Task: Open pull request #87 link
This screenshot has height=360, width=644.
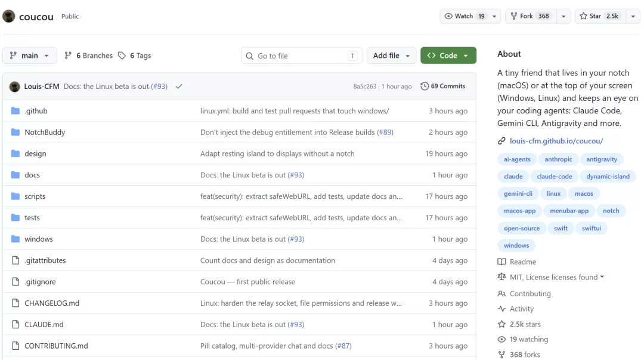Action: coord(343,346)
